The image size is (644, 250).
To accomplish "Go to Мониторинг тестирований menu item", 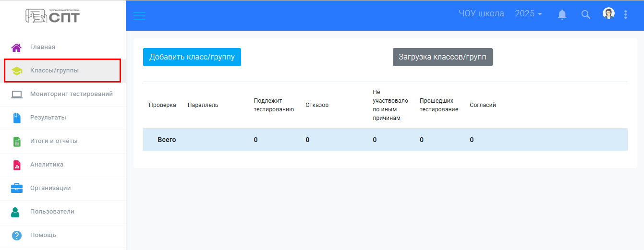I will (71, 94).
